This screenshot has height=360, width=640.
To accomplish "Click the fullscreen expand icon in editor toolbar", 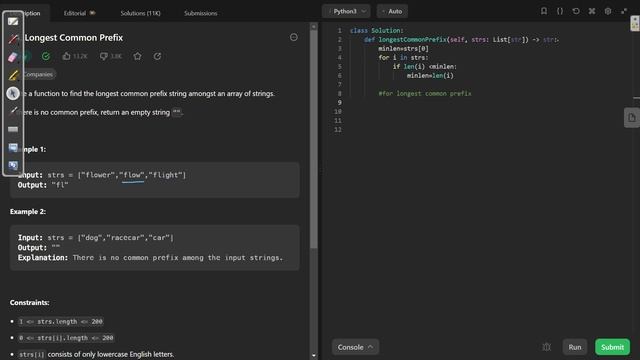I will [624, 11].
